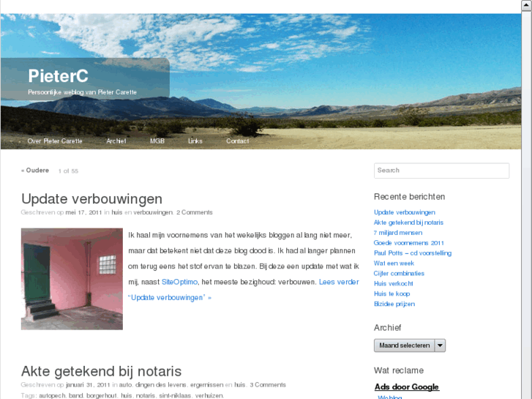
Task: Open Akte getekend bij notaris heading
Action: [101, 371]
